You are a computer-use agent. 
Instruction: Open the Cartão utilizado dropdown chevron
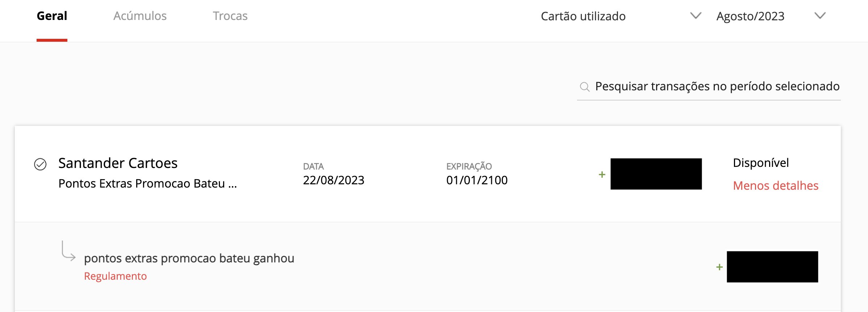(696, 16)
